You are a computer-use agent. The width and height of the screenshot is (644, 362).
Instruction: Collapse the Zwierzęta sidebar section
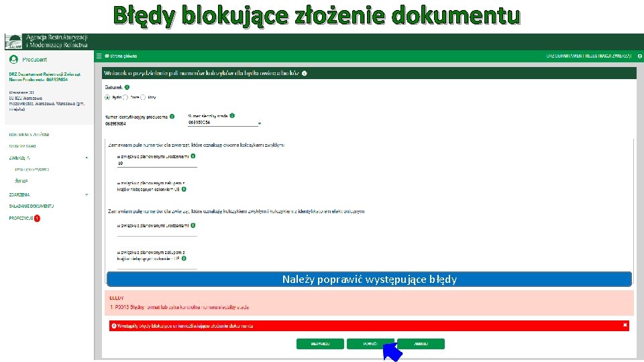[x=87, y=158]
